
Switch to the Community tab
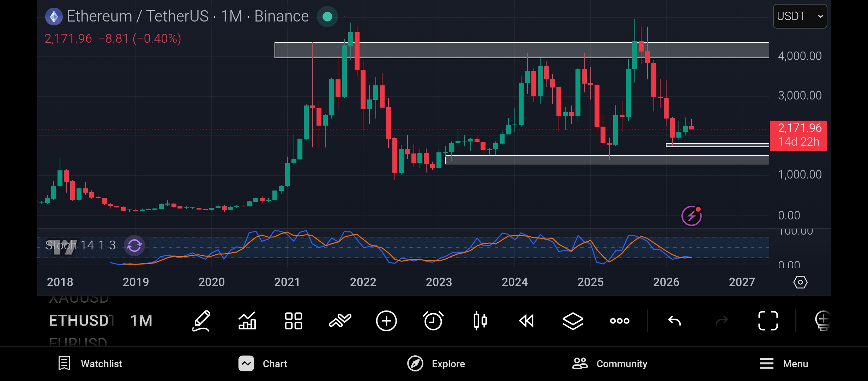(x=610, y=364)
